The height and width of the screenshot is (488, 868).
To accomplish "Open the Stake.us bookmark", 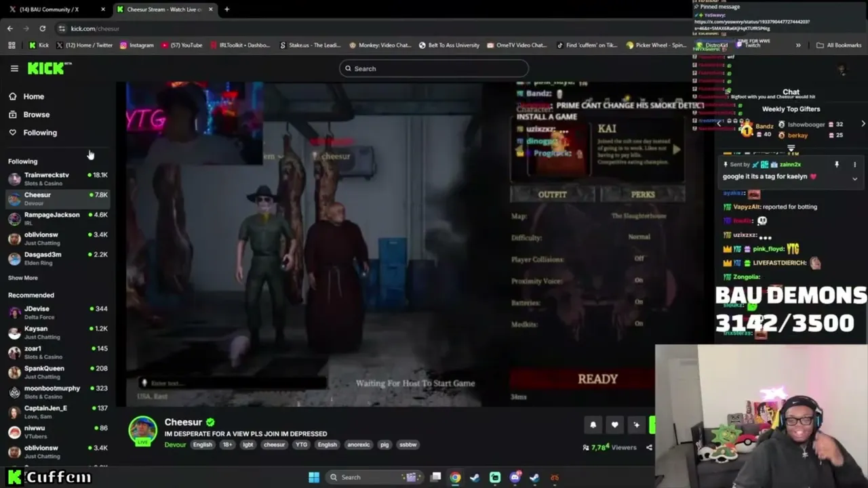I will (311, 45).
